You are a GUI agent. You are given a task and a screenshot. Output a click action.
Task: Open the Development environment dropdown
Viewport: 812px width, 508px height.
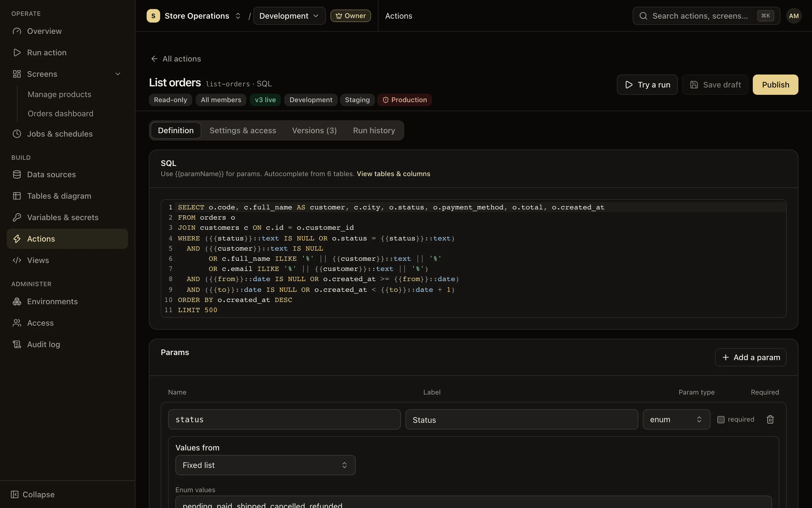(x=289, y=16)
